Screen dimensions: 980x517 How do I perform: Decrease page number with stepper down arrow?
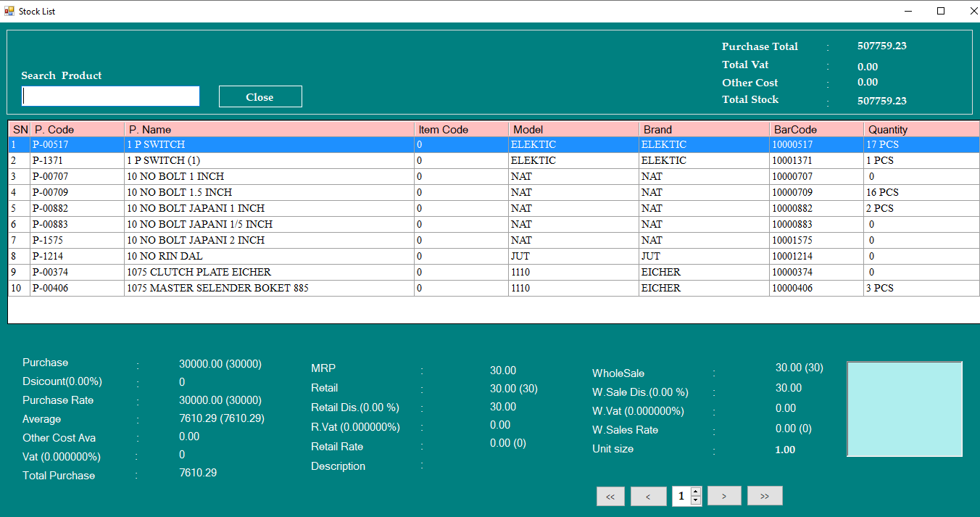click(x=696, y=500)
